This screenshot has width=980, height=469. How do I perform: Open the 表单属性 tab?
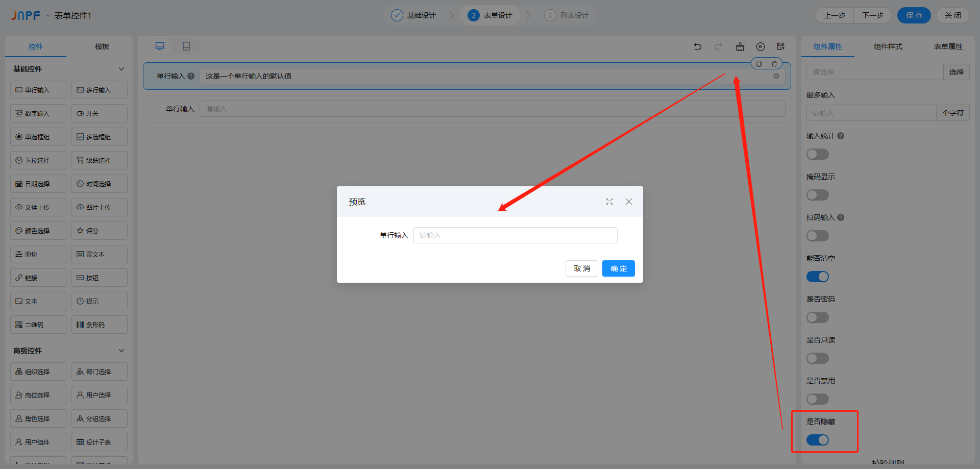[948, 46]
